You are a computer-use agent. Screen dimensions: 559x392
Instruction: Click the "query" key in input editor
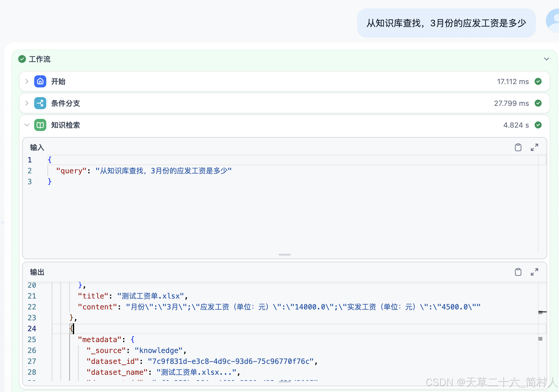71,171
